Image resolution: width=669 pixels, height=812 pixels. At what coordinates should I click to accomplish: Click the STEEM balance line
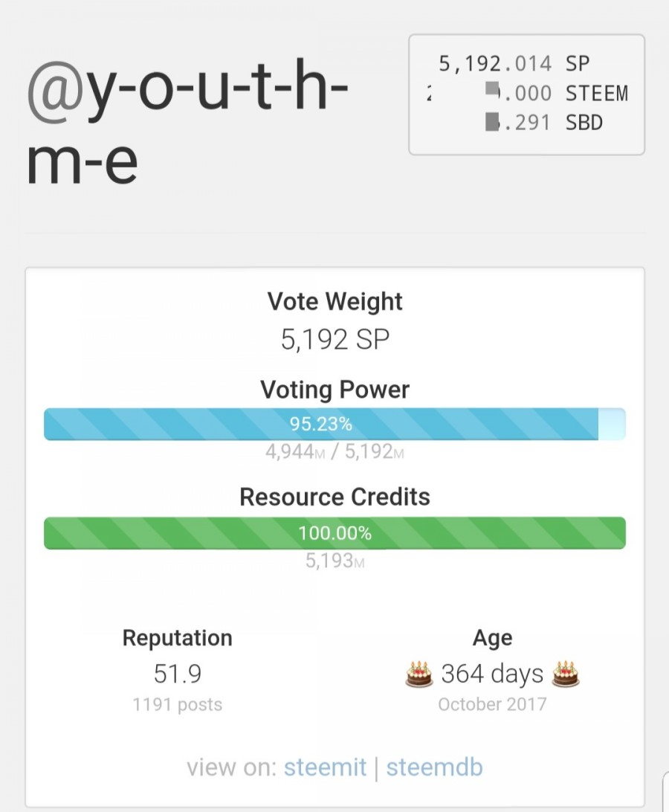(x=527, y=93)
